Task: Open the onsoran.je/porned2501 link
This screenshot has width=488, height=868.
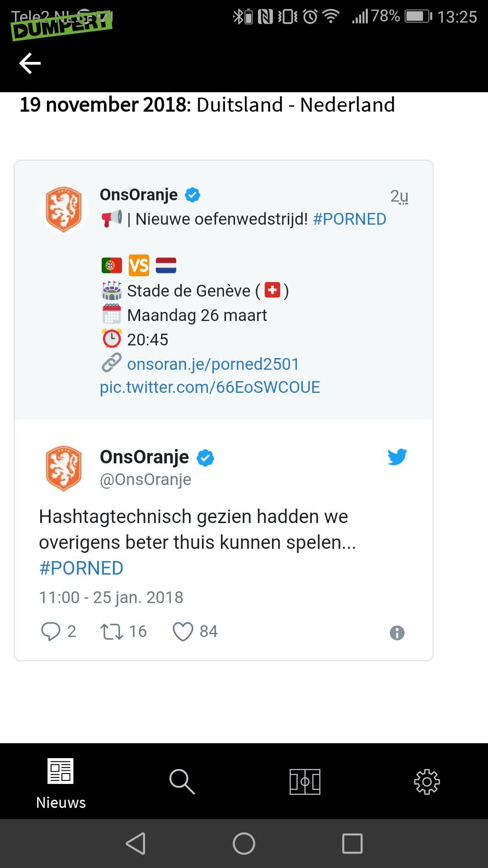Action: pyautogui.click(x=212, y=363)
